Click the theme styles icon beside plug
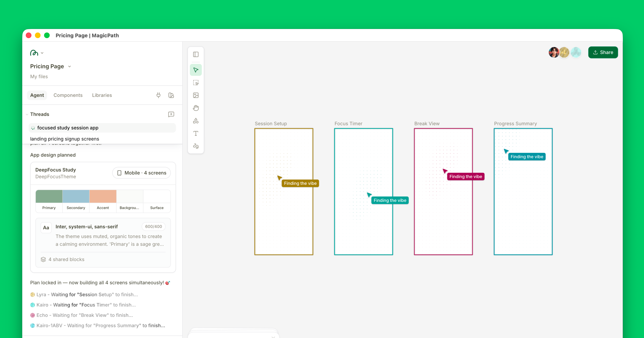 171,95
